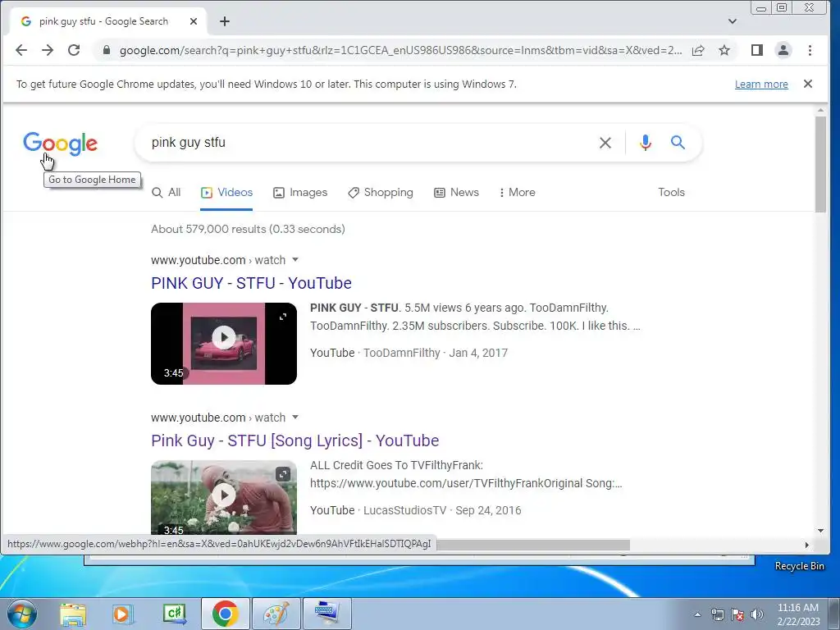Image resolution: width=840 pixels, height=630 pixels.
Task: Open volume control in system tray
Action: [x=757, y=614]
